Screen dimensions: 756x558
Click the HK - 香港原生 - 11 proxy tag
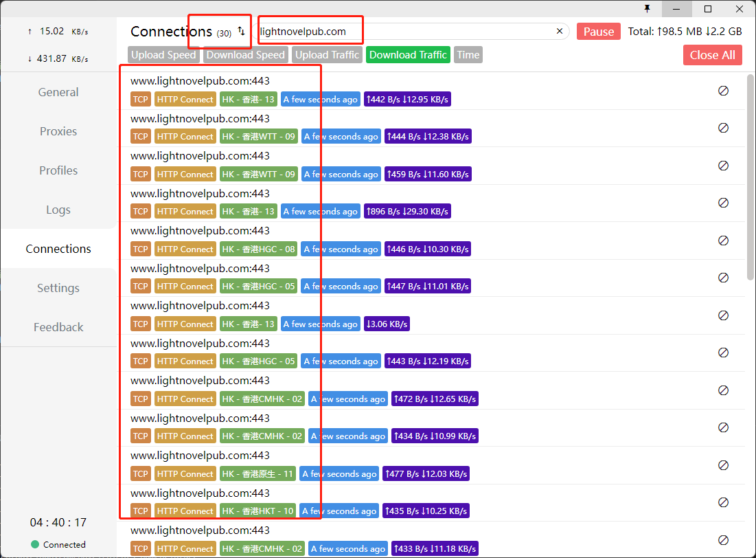click(x=257, y=473)
